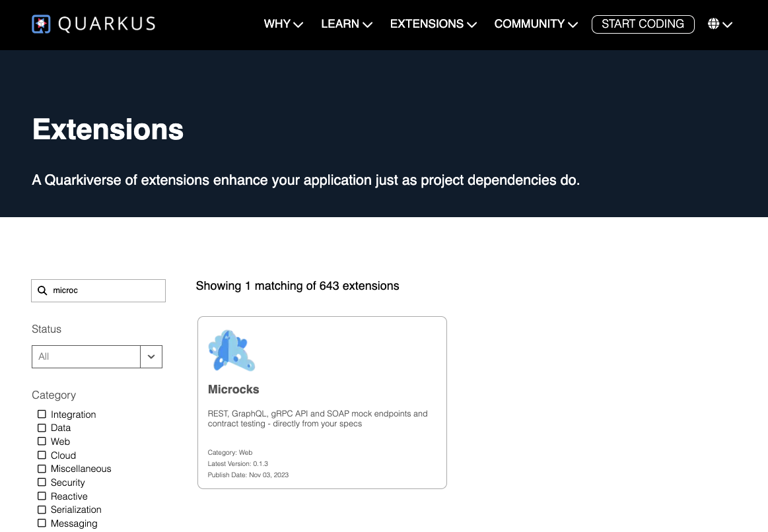
Task: Open the Microcks extension logo
Action: click(232, 350)
